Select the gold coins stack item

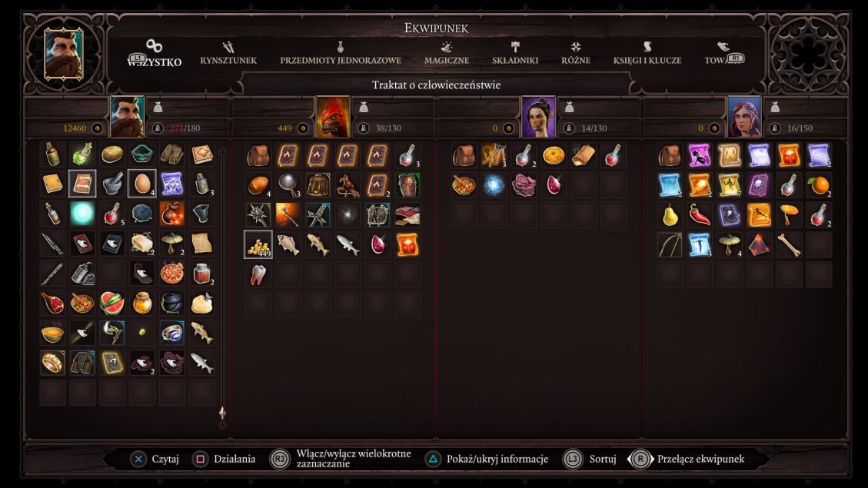(258, 244)
